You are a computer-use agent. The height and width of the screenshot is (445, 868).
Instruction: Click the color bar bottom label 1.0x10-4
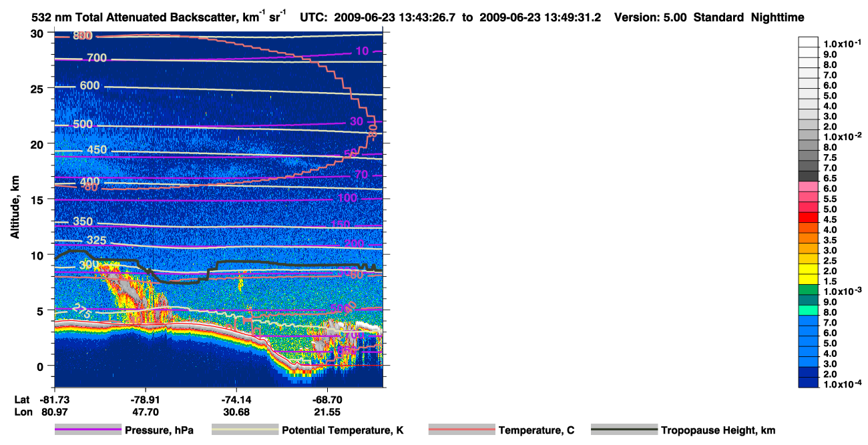[841, 385]
